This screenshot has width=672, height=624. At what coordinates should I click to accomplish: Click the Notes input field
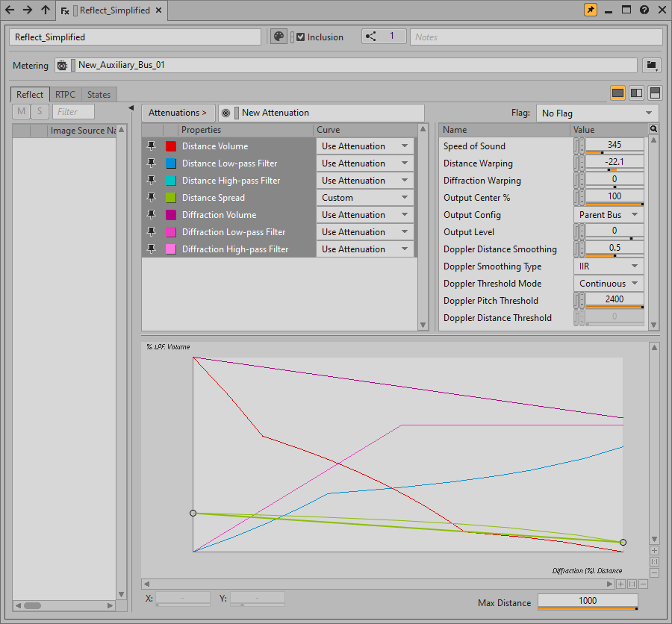pos(535,37)
